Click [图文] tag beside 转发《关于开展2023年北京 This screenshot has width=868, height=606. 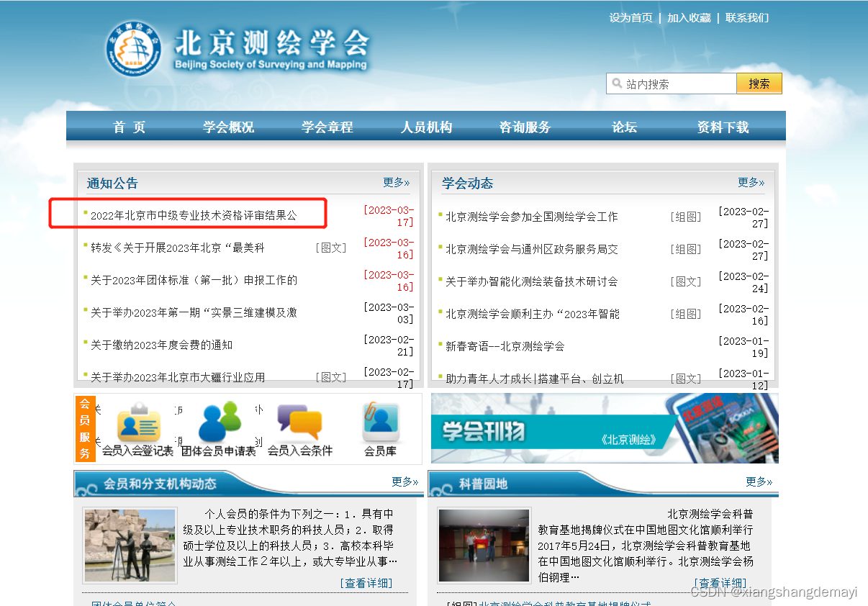331,248
